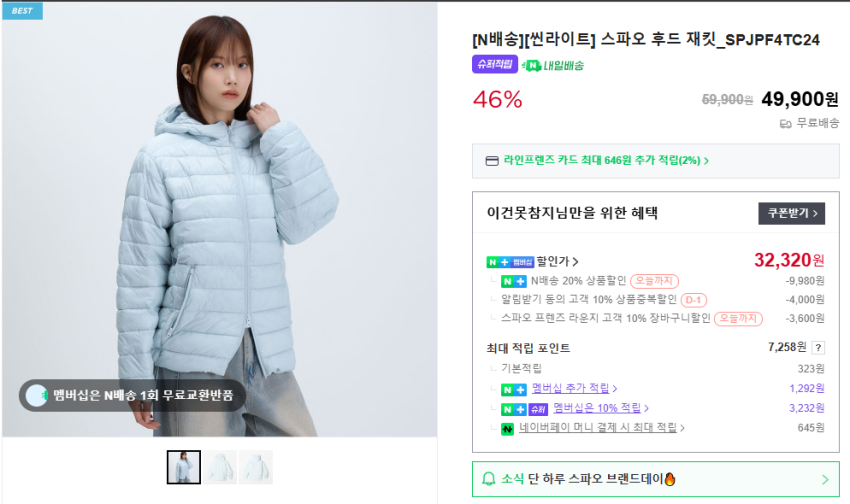
Task: Click the question mark beside 7,258원
Action: point(818,348)
